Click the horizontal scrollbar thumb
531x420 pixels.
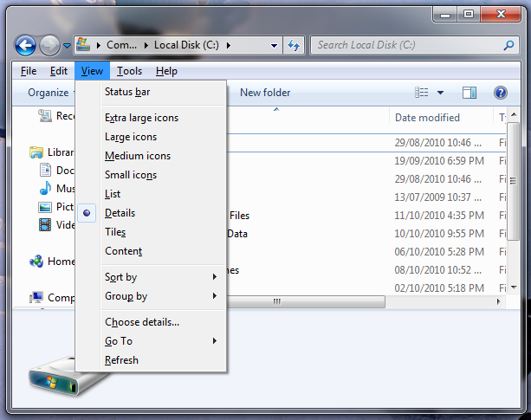pos(277,302)
